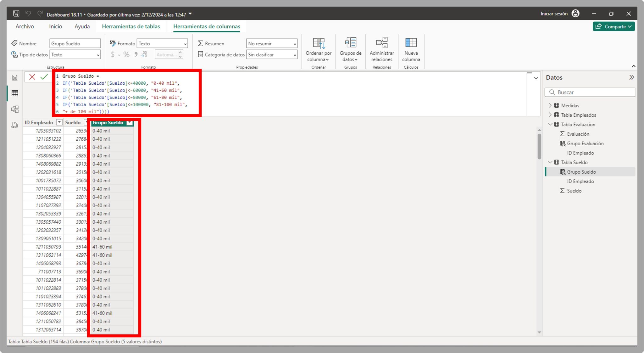
Task: Collapse the ribbon with the chevron
Action: point(634,66)
